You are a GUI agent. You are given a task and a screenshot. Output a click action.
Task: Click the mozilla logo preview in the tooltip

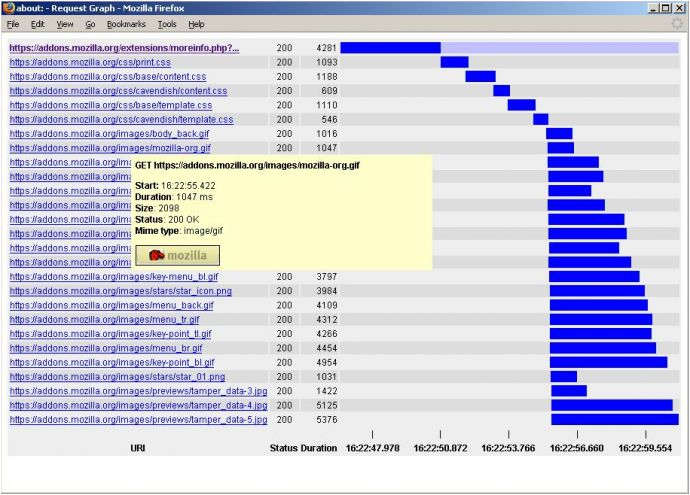[177, 255]
